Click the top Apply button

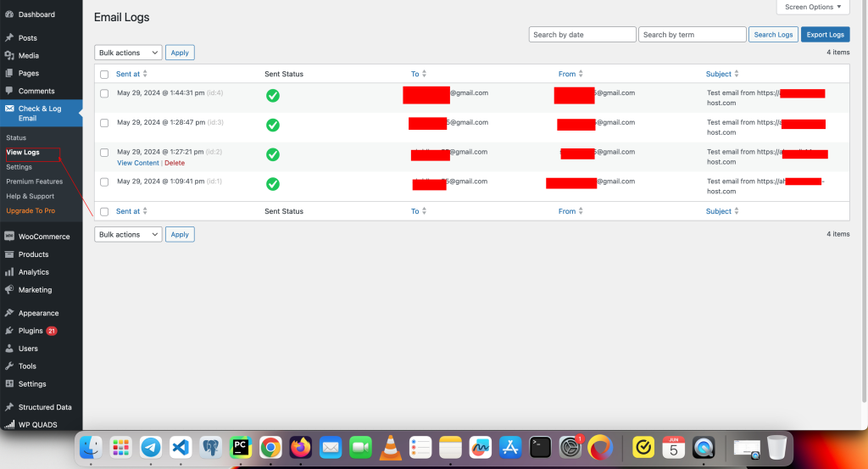pos(180,53)
